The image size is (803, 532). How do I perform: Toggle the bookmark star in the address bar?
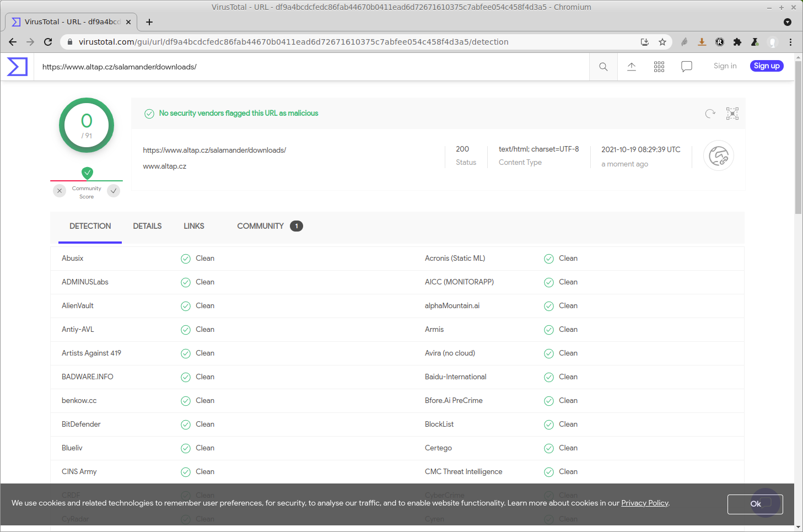[x=662, y=42]
